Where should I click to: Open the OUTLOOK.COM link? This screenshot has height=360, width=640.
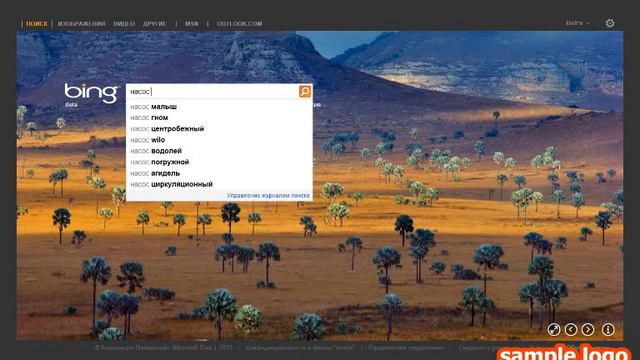(240, 24)
